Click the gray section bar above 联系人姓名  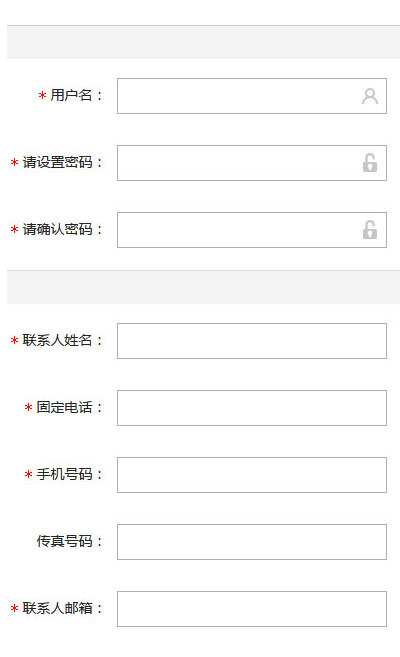[x=204, y=287]
